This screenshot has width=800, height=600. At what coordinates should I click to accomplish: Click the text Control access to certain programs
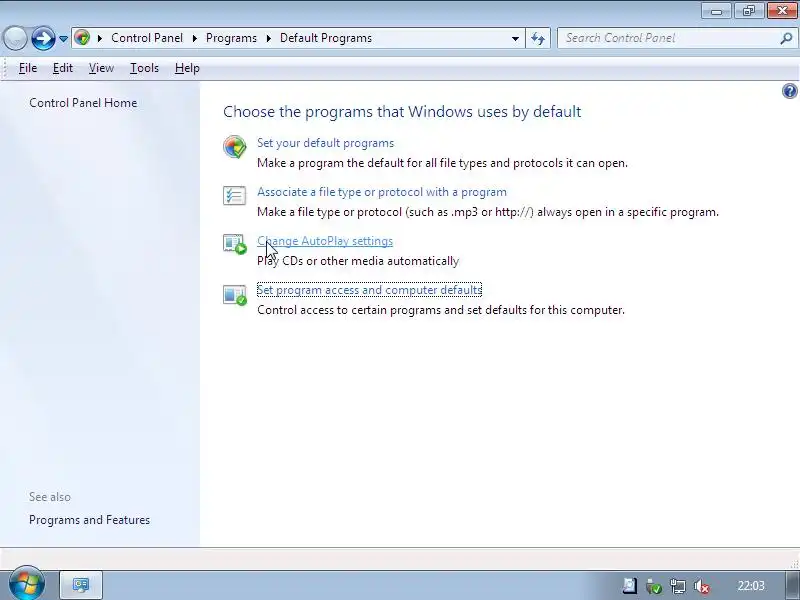[441, 310]
